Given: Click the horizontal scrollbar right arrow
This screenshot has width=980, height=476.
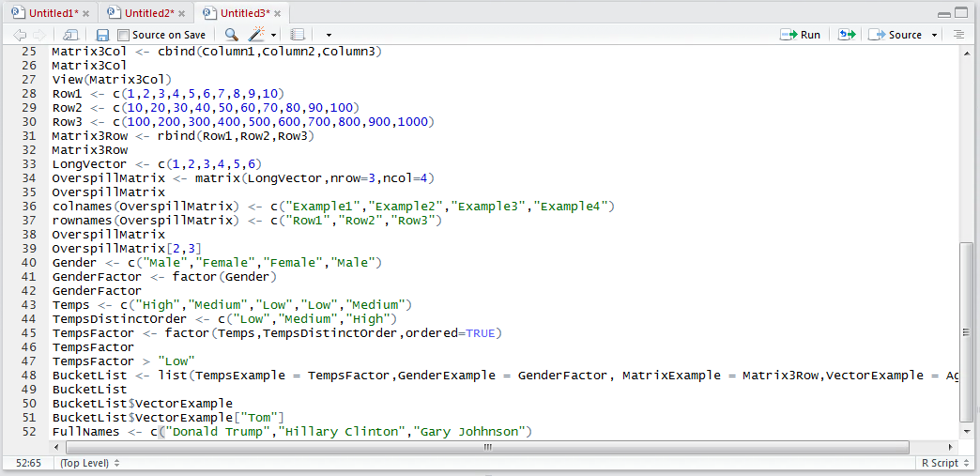Looking at the screenshot, I should point(951,447).
